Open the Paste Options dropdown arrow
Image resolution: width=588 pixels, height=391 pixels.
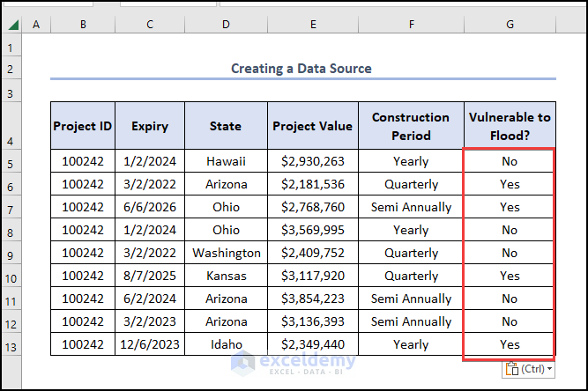point(551,369)
